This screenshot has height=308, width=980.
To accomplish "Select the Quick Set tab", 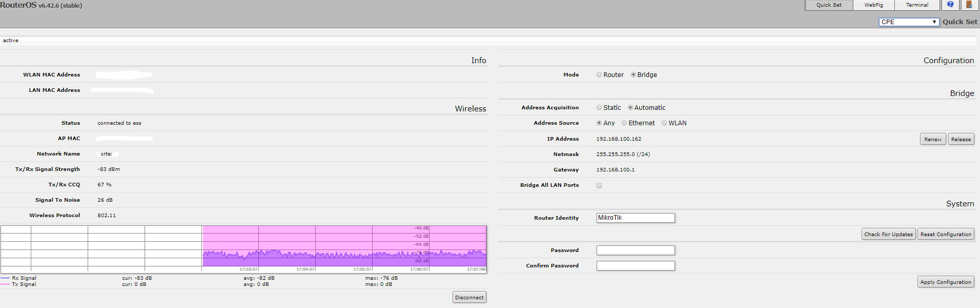I will tap(829, 5).
